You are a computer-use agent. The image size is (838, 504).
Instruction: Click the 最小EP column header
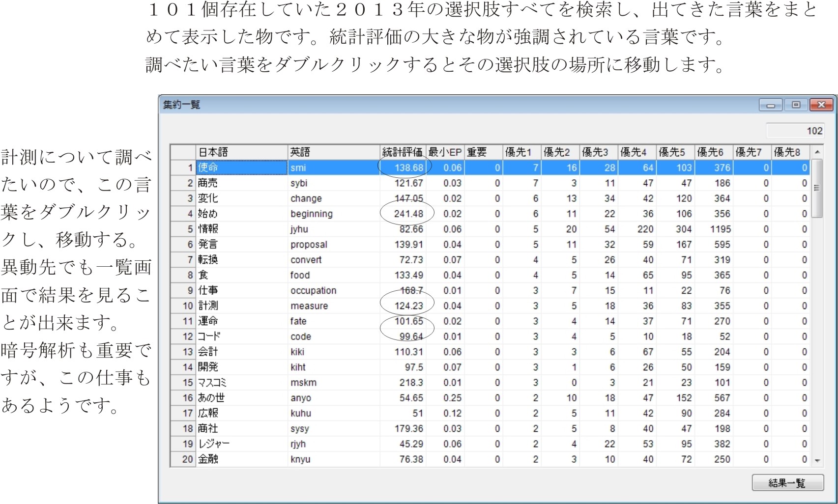444,152
